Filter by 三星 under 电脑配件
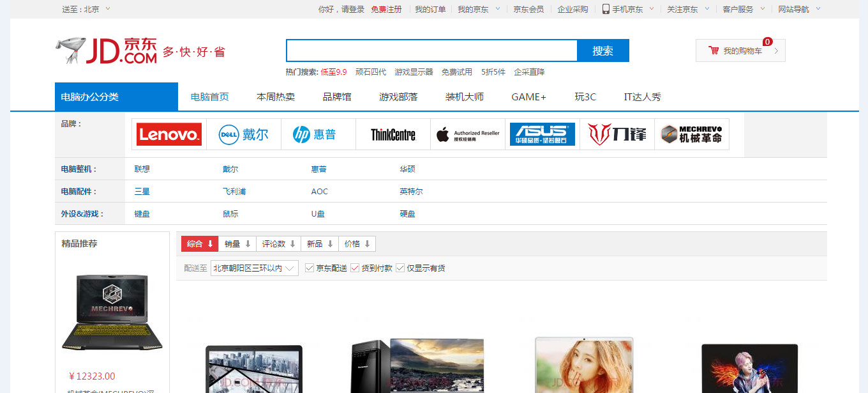868x393 pixels. click(142, 191)
